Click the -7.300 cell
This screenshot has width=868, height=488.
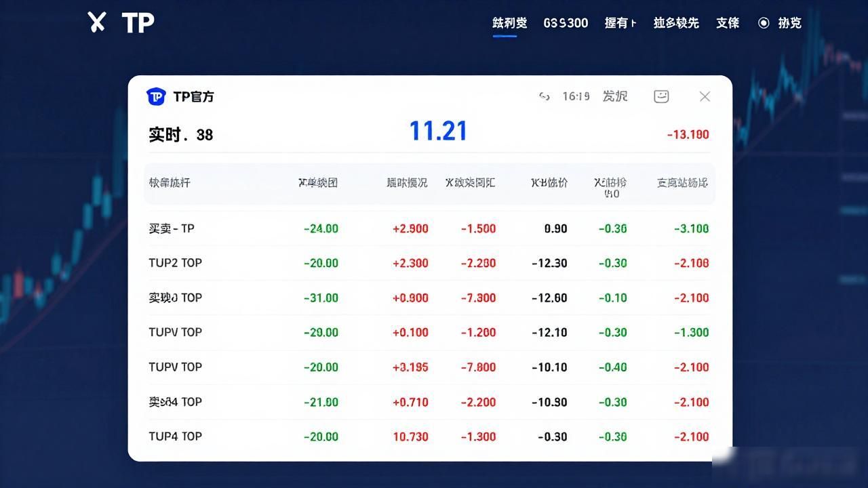(478, 298)
